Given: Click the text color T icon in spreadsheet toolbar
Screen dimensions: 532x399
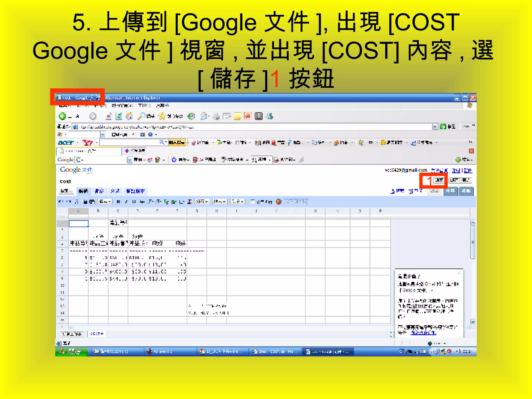Looking at the screenshot, I should [166, 202].
